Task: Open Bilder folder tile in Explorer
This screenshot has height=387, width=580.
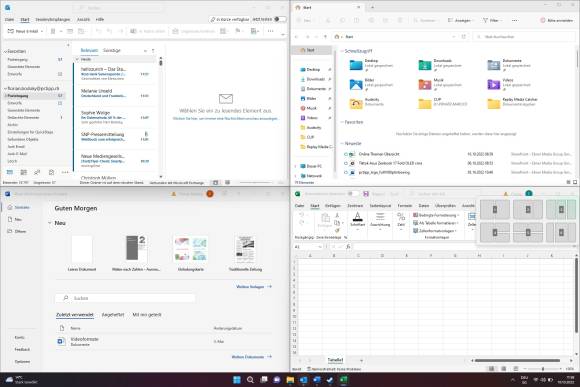Action: pyautogui.click(x=371, y=84)
